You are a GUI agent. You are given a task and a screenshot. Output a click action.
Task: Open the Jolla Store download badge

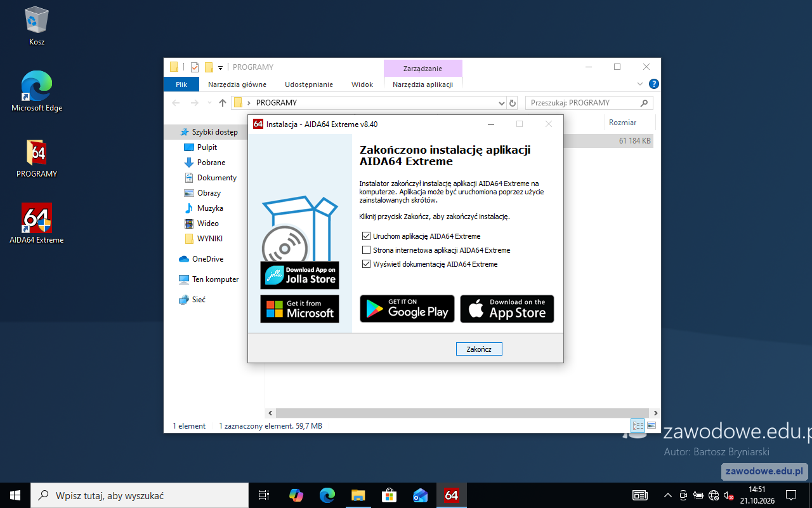coord(299,276)
